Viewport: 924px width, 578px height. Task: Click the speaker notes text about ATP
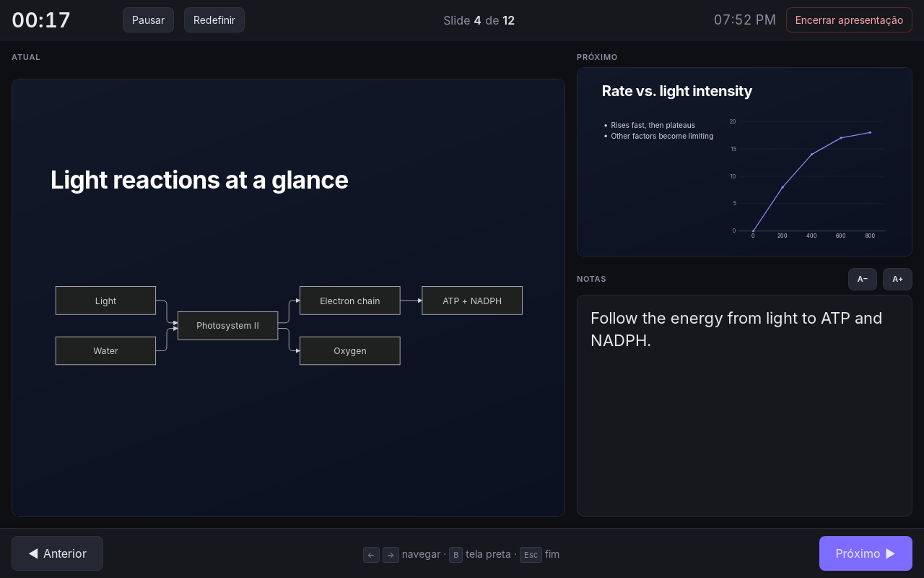pos(736,329)
